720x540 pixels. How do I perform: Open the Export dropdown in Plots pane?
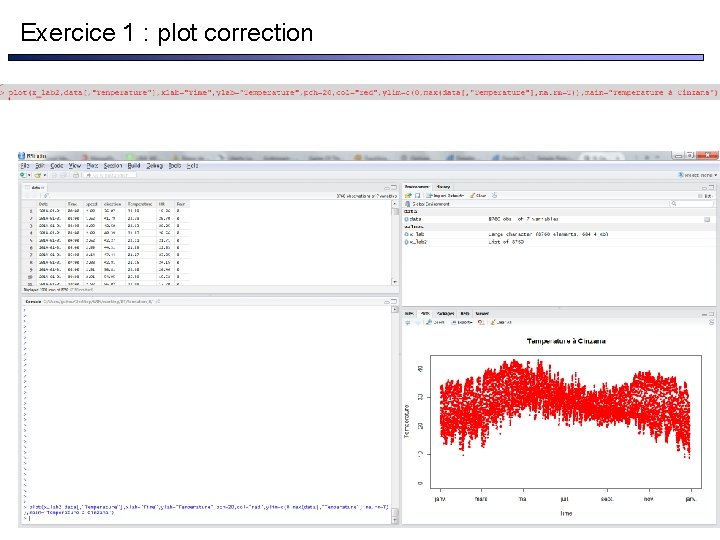[x=462, y=322]
